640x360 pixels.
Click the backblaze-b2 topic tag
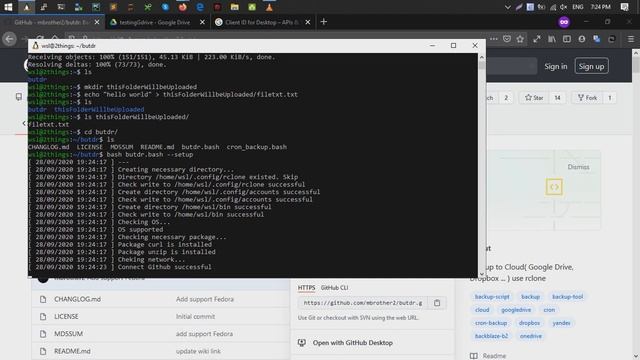pos(491,336)
